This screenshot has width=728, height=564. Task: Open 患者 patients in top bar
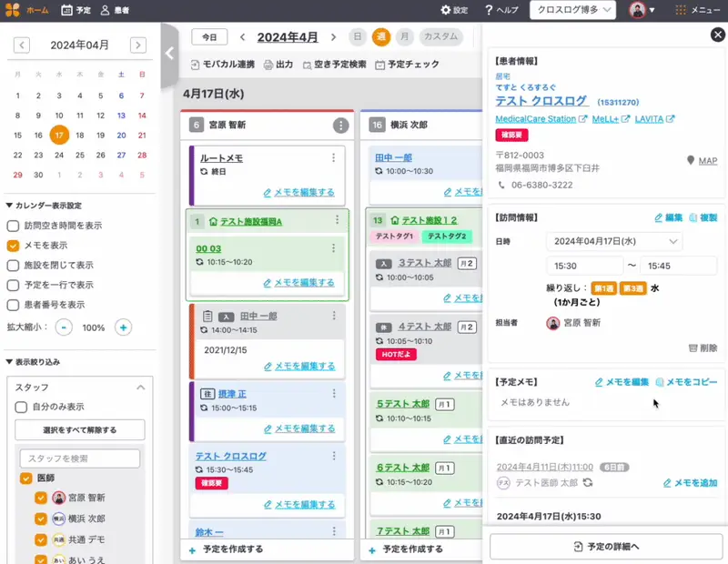pos(115,10)
